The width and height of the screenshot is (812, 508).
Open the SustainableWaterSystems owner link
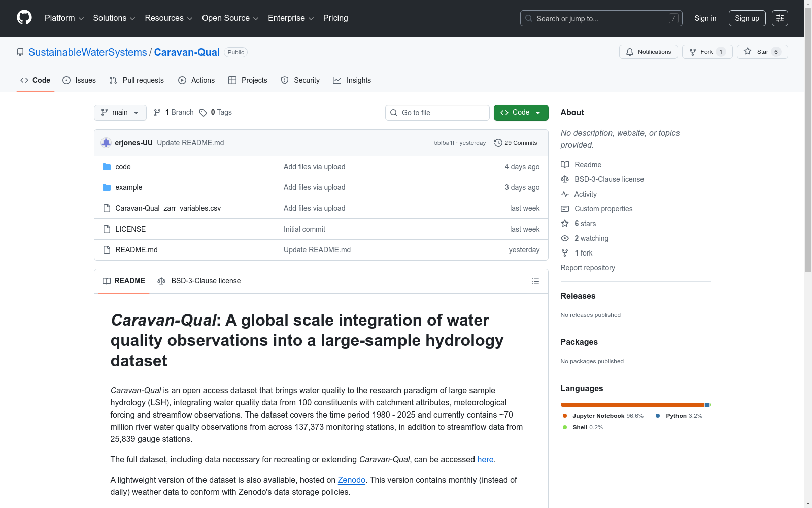(x=88, y=52)
